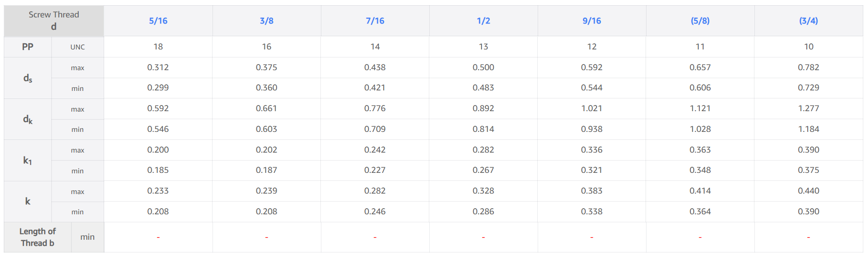Click the 0.500 ds max value

(483, 67)
